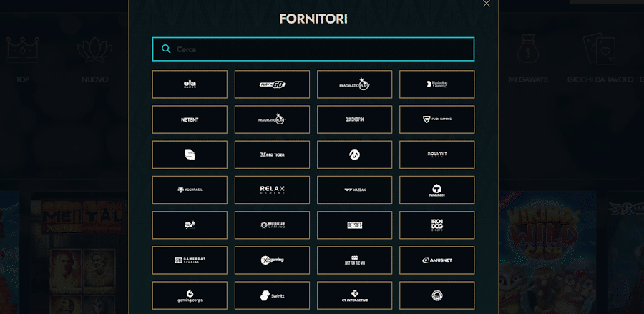Screen dimensions: 644x314
Task: Pick the Red Tiger provider logo
Action: coord(273,154)
